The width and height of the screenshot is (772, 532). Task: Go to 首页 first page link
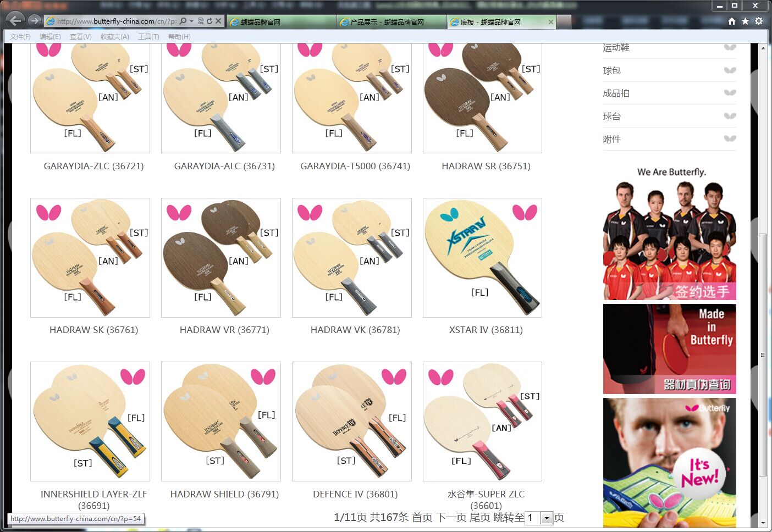[422, 517]
